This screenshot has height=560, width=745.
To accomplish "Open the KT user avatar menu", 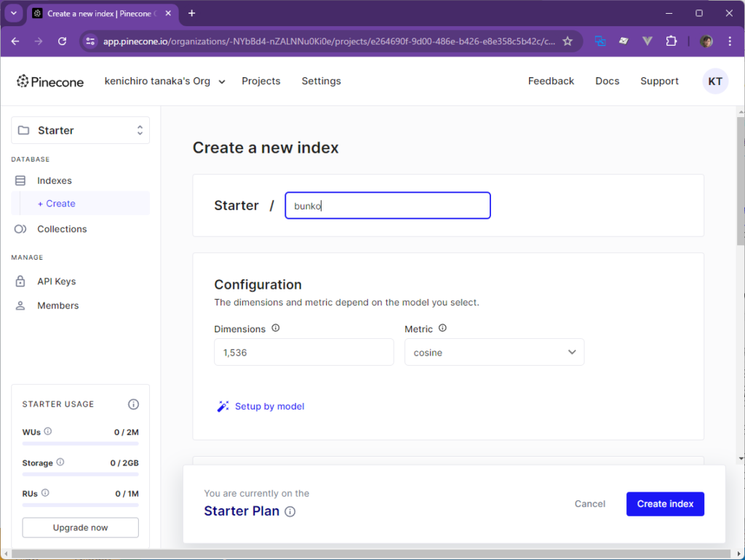I will 715,81.
